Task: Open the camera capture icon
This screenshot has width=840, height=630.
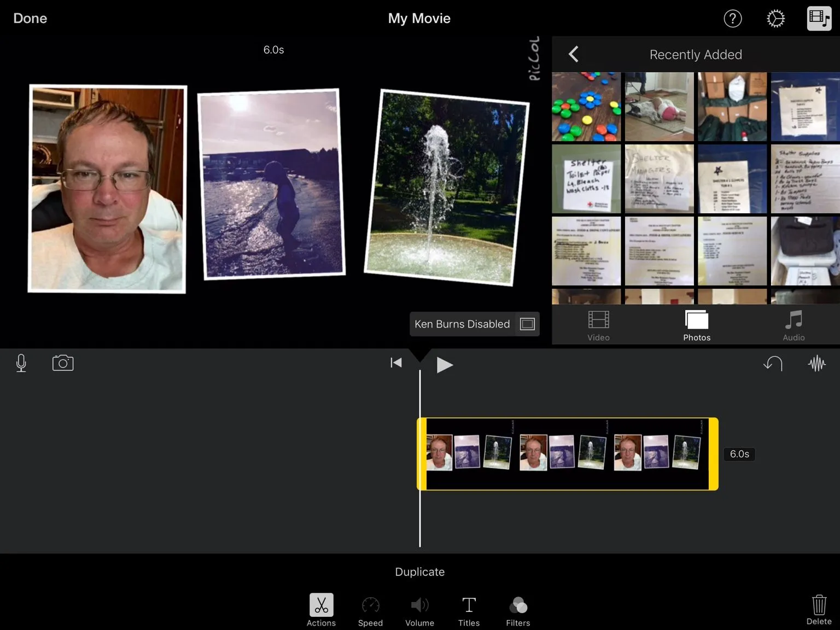Action: (63, 363)
